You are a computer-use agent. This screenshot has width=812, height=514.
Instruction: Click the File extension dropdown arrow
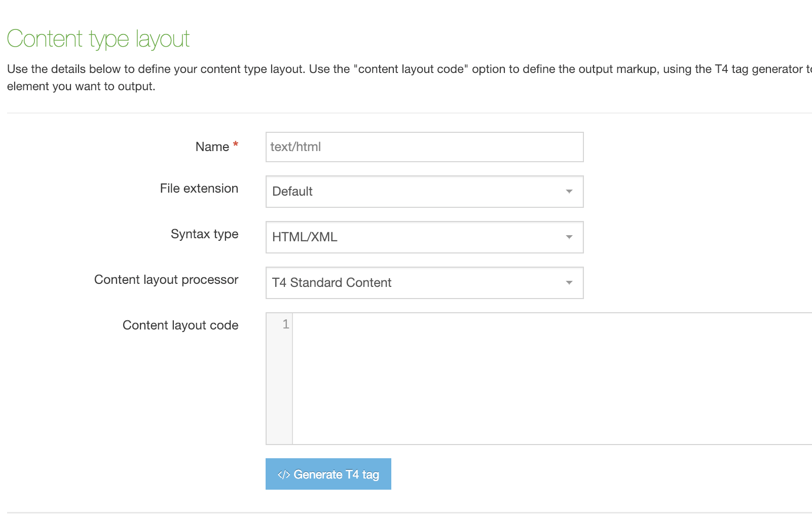point(569,192)
